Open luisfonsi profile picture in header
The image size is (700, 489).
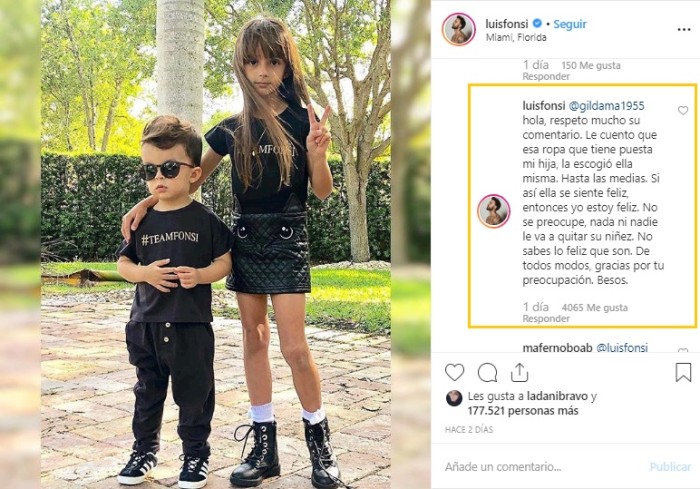coord(458,29)
